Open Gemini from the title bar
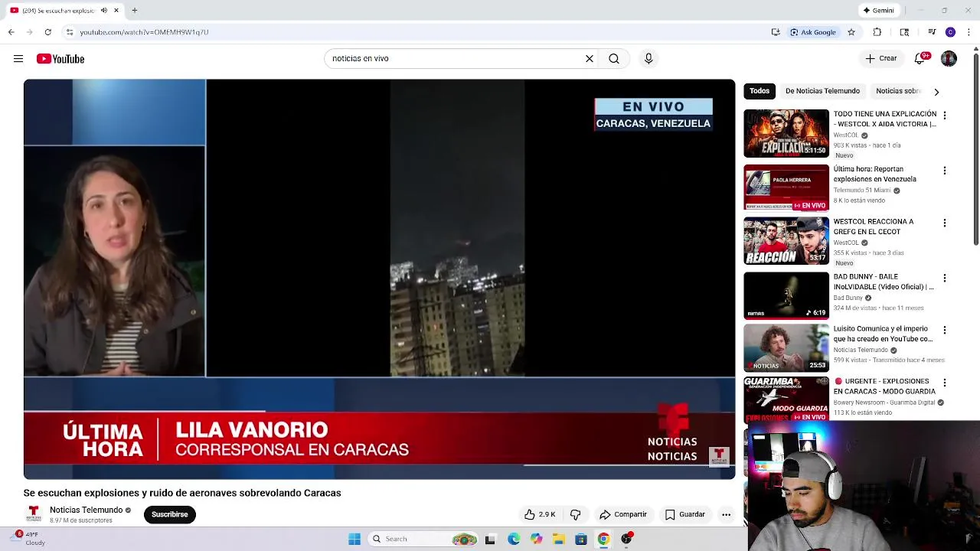Screen dimensions: 980x551 click(x=879, y=11)
